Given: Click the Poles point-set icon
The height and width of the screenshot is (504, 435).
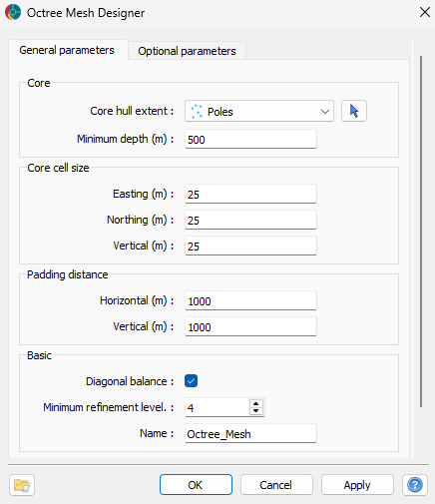Looking at the screenshot, I should pos(197,112).
